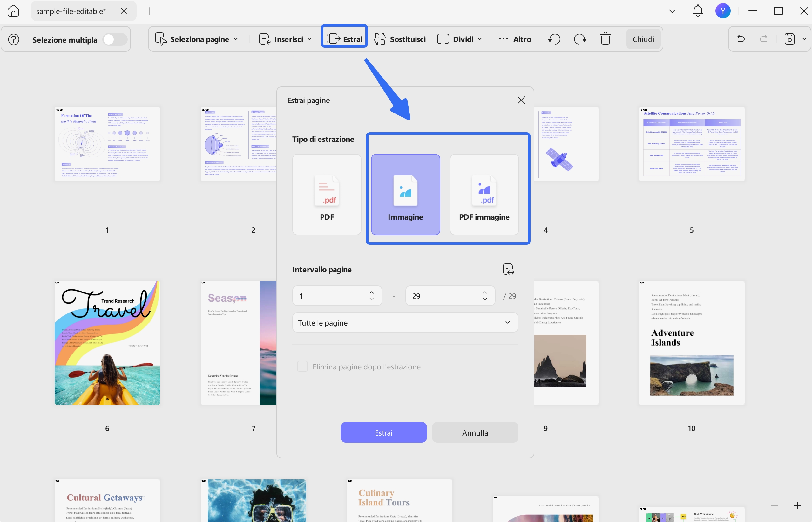
Task: Select the Culinary Island Tours thumbnail
Action: [x=400, y=501]
